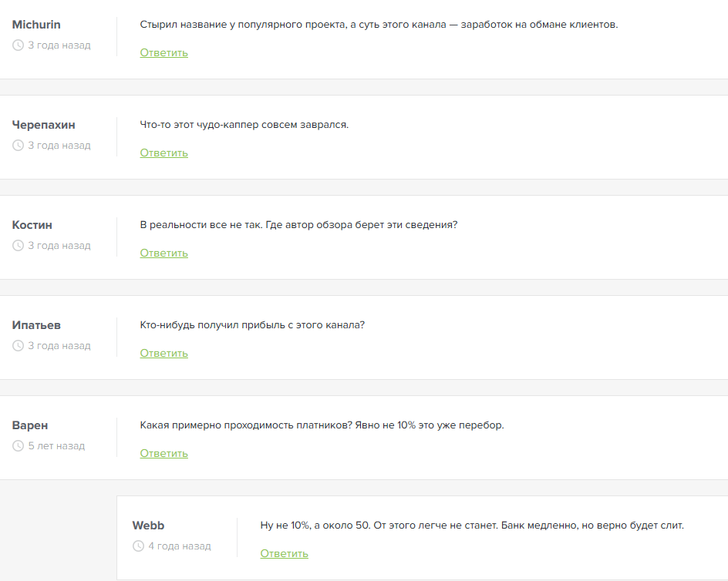Screen dimensions: 728x581
Task: Click the clock icon under Варен
Action: [19, 446]
